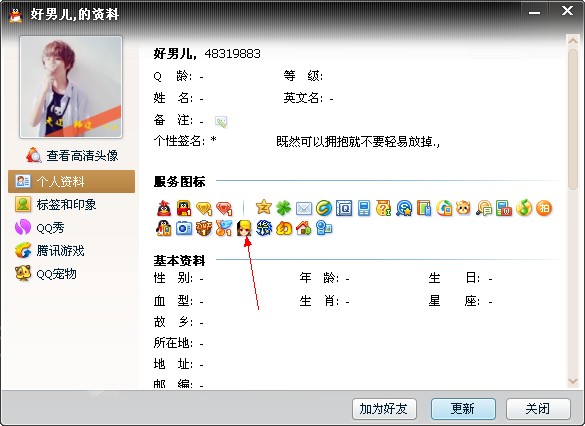Click the penguin with phone icon
Screen dimensions: 585x426
pos(164,228)
